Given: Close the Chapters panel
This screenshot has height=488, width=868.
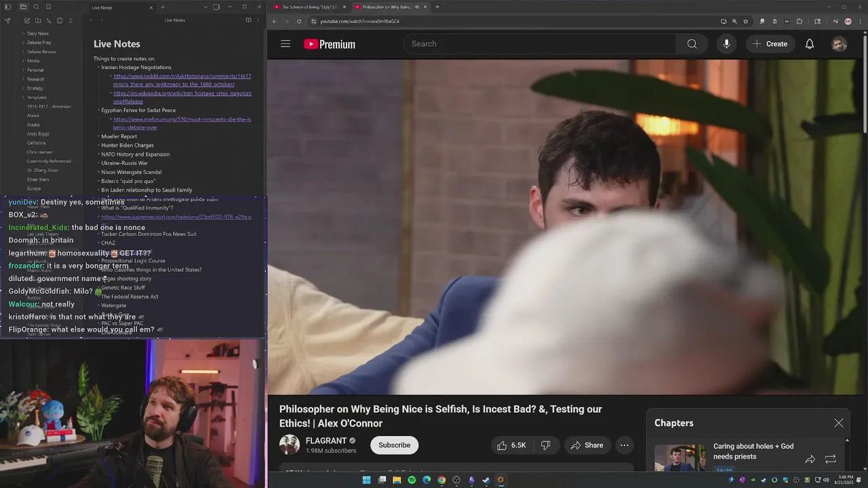Looking at the screenshot, I should tap(839, 423).
